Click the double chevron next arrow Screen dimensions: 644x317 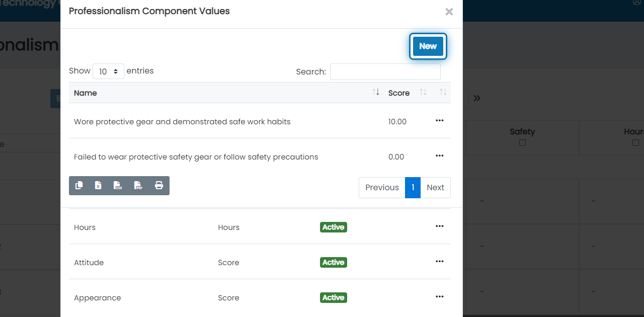[x=476, y=98]
